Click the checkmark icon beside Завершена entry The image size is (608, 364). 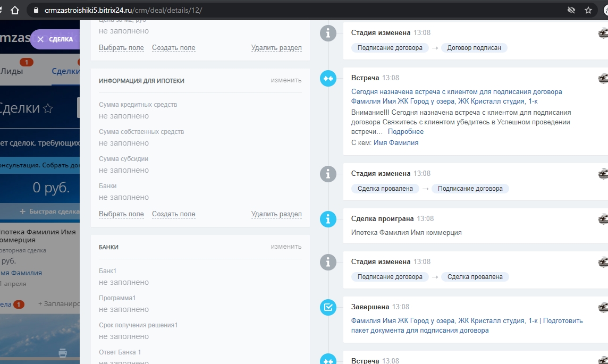click(x=328, y=307)
